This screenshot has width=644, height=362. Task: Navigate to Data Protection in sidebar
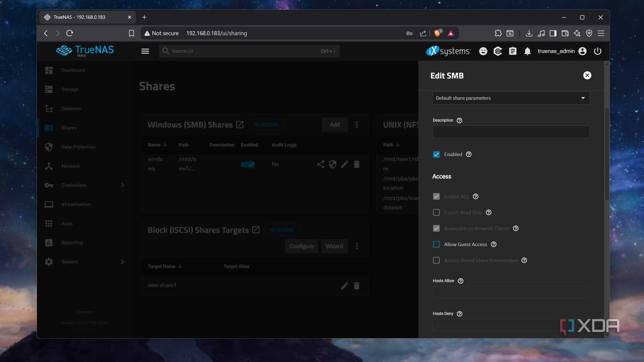78,147
